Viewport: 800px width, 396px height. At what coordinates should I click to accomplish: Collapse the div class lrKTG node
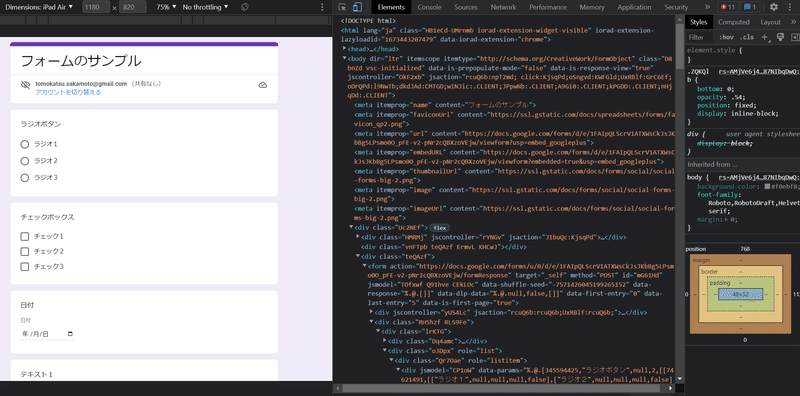point(378,332)
